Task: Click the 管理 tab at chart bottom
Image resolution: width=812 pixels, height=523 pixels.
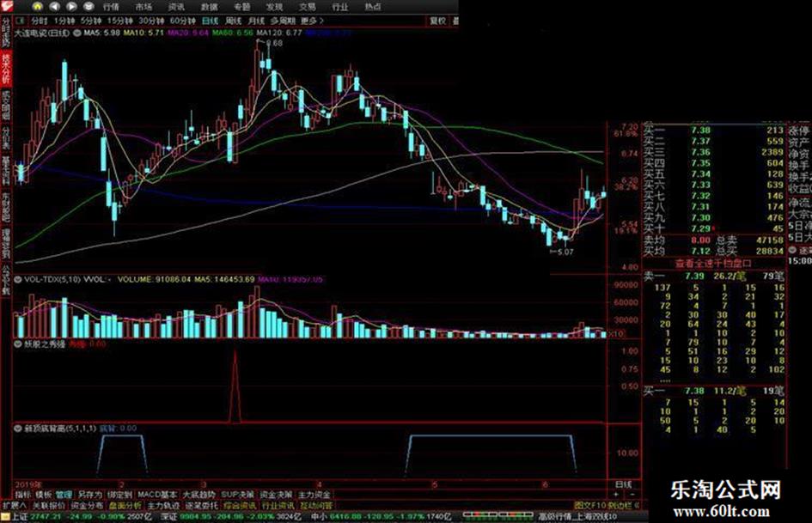Action: [x=64, y=495]
